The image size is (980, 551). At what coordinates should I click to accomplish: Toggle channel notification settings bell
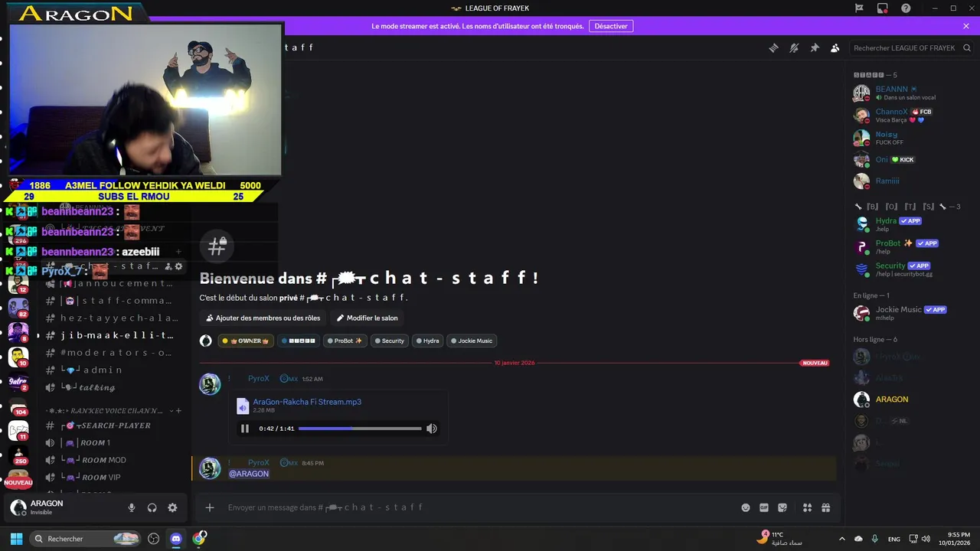coord(794,47)
